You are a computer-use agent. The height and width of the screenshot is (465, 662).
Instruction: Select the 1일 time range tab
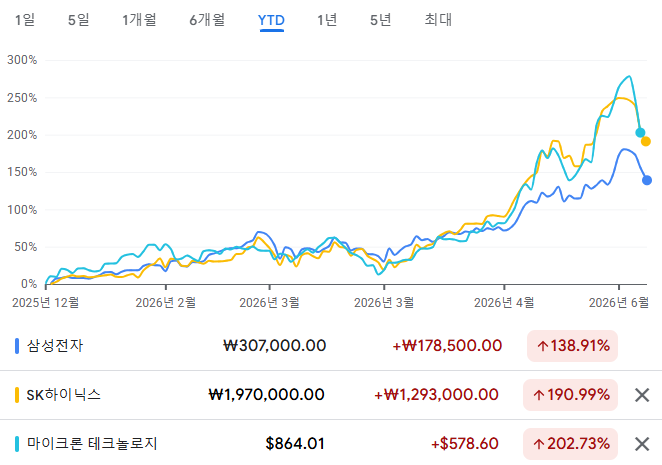[25, 20]
